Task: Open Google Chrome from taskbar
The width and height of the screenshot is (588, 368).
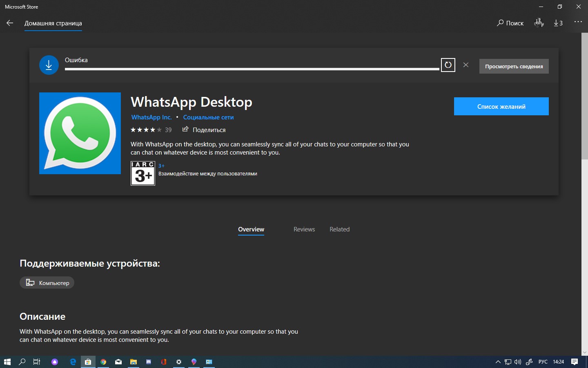Action: [103, 362]
